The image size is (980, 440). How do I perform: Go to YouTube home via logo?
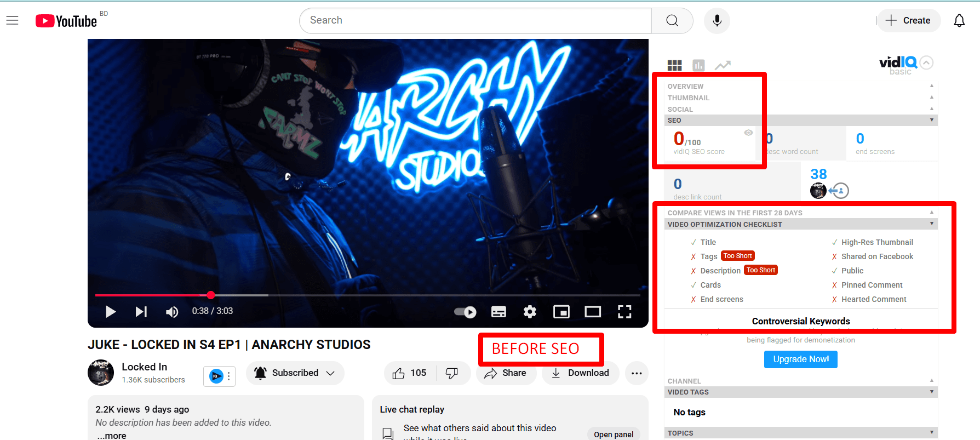click(66, 21)
